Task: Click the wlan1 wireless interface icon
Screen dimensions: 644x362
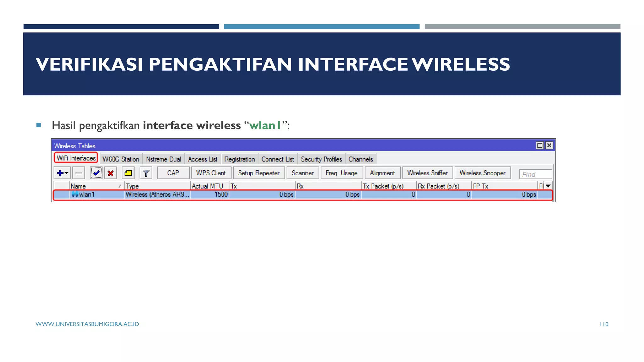Action: 75,195
